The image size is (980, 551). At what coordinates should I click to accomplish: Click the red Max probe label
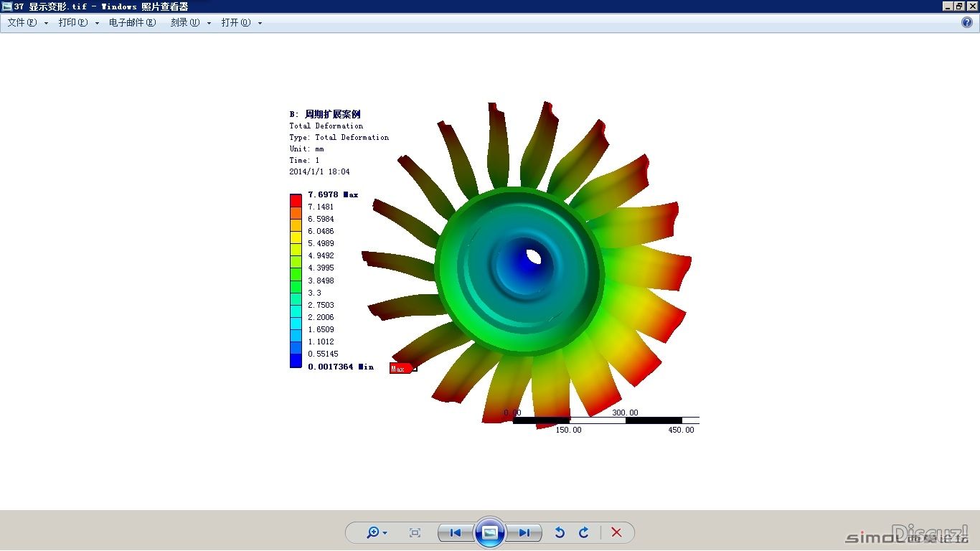(x=400, y=368)
